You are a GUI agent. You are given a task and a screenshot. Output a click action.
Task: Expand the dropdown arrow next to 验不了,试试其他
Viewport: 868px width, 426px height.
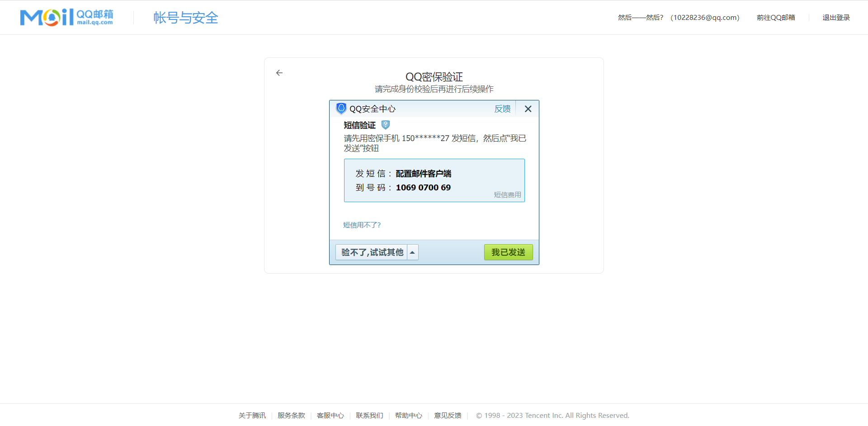tap(413, 252)
